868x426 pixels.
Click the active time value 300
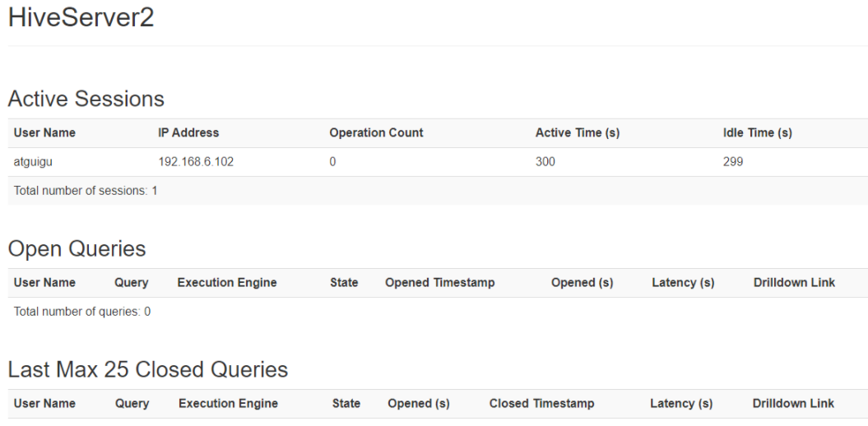(545, 162)
